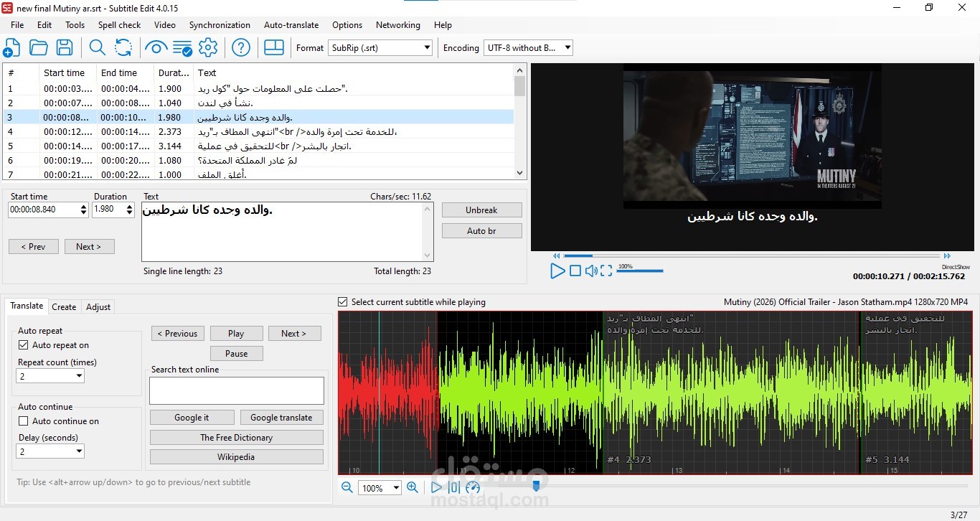The width and height of the screenshot is (980, 521).
Task: Open the Replace circular-arrows tool
Action: [x=123, y=48]
